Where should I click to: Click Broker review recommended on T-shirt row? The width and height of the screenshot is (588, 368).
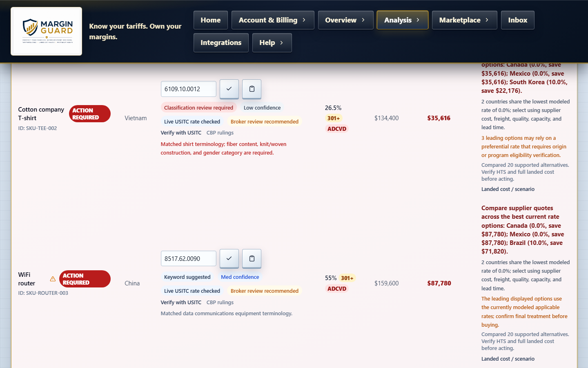point(265,121)
